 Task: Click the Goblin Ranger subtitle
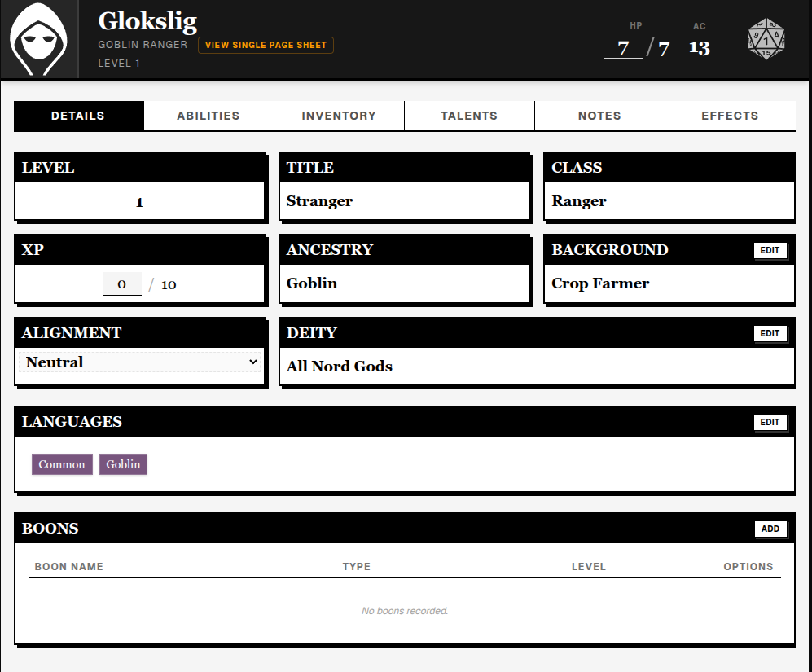pyautogui.click(x=143, y=45)
